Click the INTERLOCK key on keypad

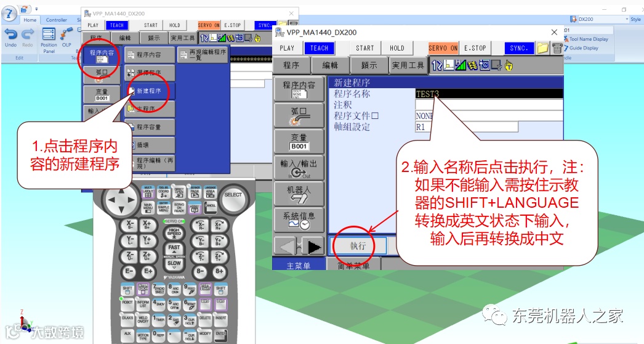[x=143, y=289]
